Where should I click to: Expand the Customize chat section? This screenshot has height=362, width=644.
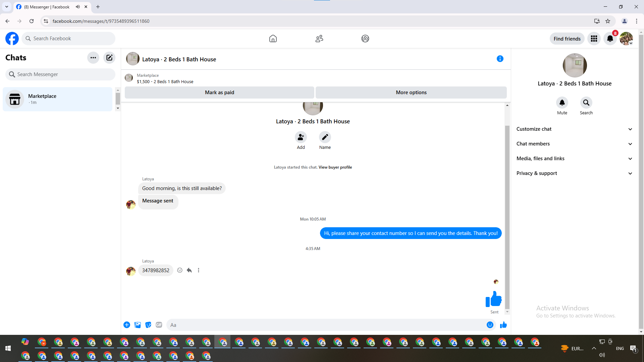click(574, 129)
